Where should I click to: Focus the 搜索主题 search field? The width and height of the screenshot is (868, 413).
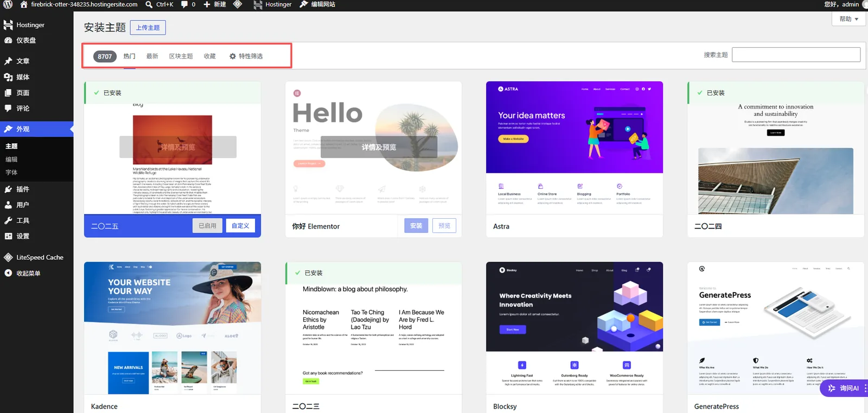tap(796, 55)
